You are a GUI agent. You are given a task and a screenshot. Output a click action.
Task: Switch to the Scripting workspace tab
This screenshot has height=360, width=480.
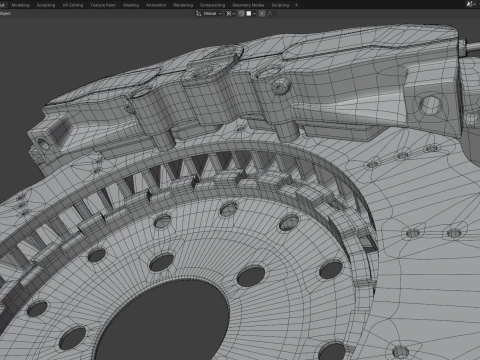280,5
